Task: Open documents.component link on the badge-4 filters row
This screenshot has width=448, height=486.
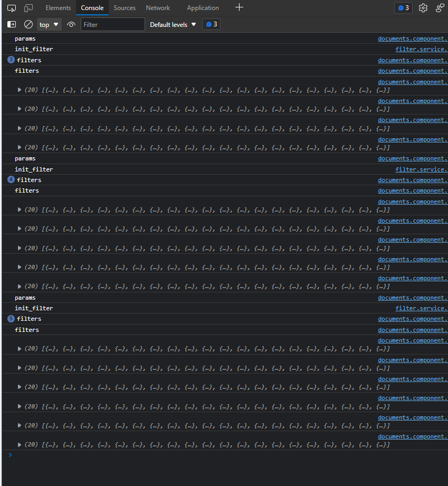Action: coord(413,180)
